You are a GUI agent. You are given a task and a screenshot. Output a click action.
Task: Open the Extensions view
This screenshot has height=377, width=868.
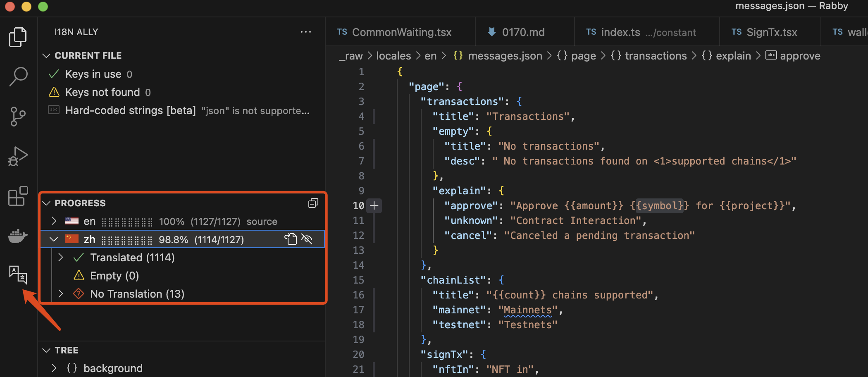click(18, 196)
